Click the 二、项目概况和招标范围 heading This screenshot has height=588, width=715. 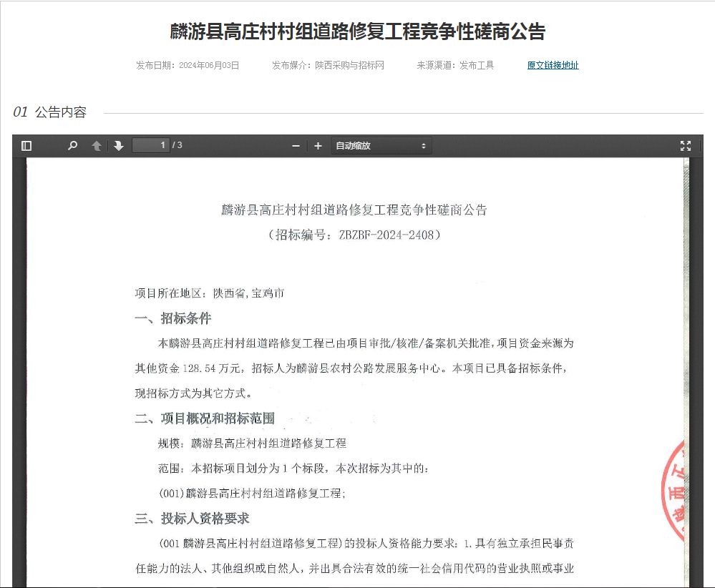click(205, 418)
